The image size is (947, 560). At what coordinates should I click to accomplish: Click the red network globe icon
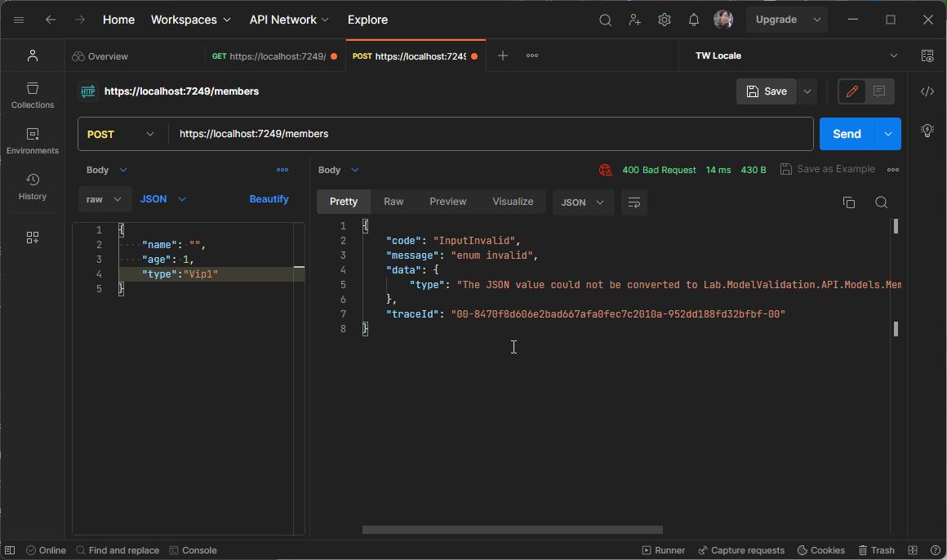(x=605, y=170)
